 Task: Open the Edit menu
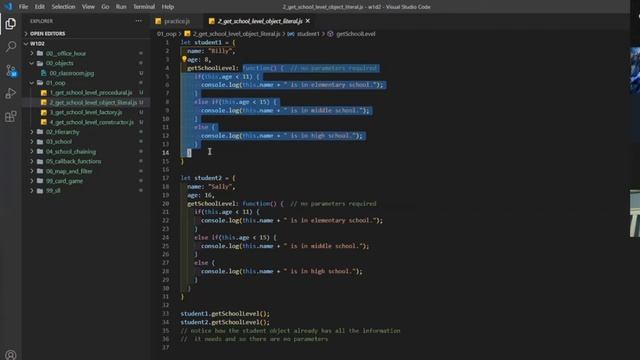click(40, 7)
